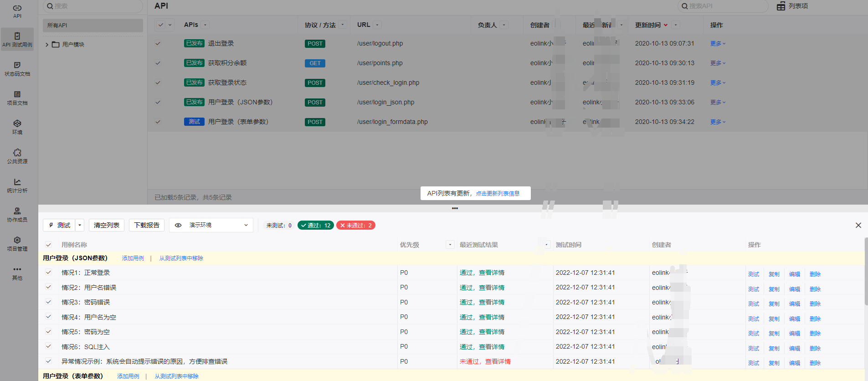Toggle checkbox for 情况1：正常登录 test case
The image size is (868, 381).
coord(48,273)
